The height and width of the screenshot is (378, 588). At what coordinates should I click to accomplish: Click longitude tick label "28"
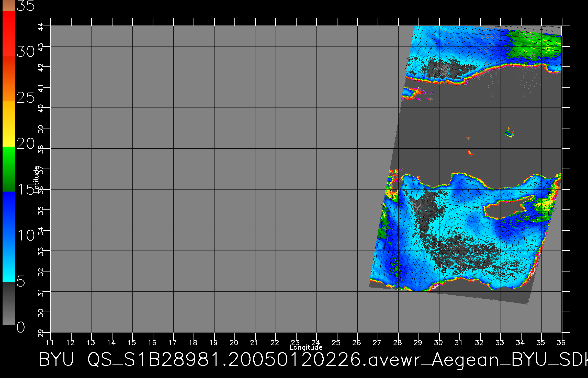pyautogui.click(x=397, y=342)
